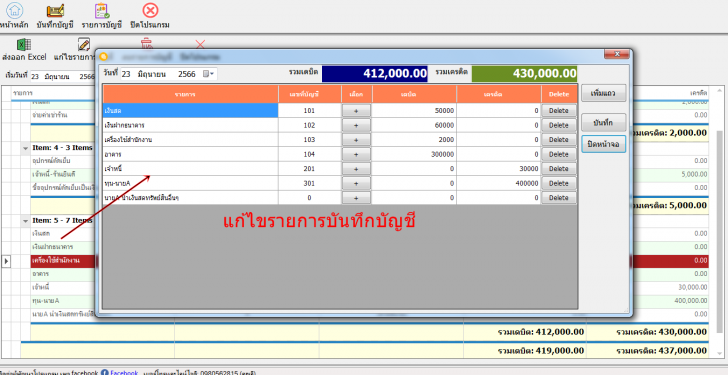Click the + select button for account 102
This screenshot has width=728, height=375.
(x=356, y=125)
